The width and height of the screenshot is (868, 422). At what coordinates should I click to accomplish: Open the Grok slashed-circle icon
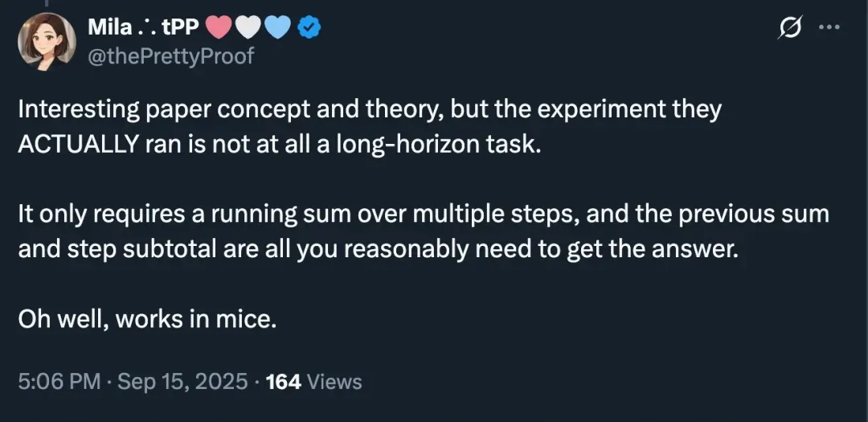[791, 28]
